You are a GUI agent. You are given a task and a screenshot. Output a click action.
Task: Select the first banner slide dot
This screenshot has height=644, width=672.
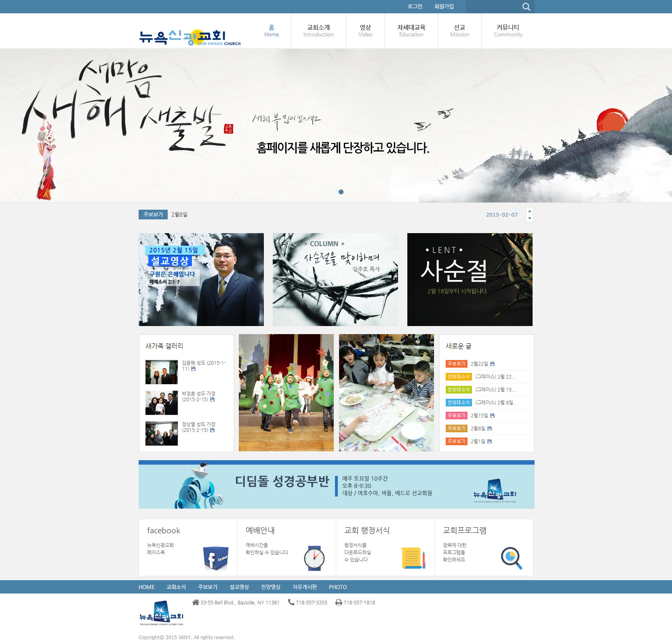[332, 192]
